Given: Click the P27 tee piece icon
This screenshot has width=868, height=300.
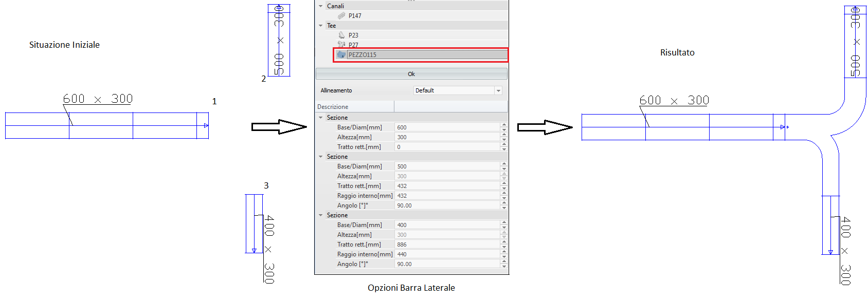Looking at the screenshot, I should pos(341,45).
